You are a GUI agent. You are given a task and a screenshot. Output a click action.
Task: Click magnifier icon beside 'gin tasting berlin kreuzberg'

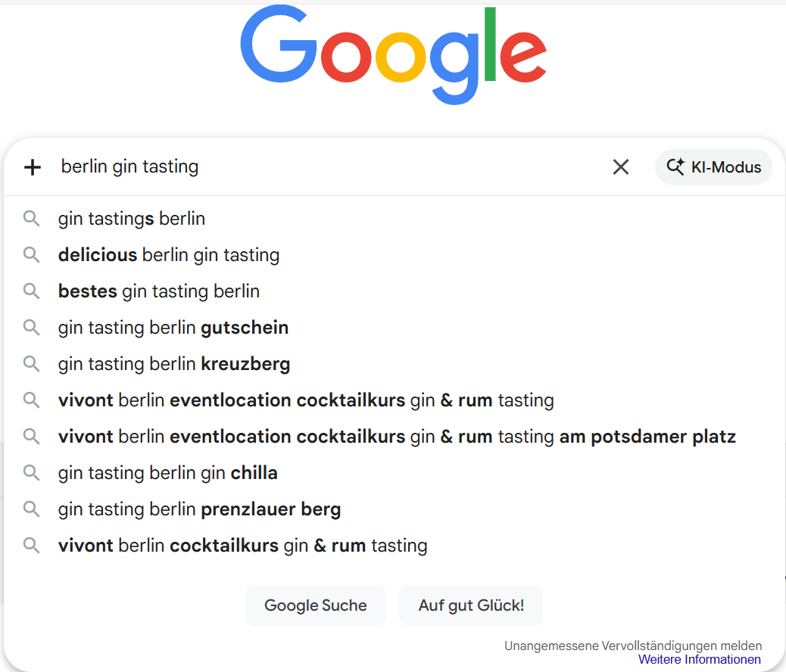[31, 364]
